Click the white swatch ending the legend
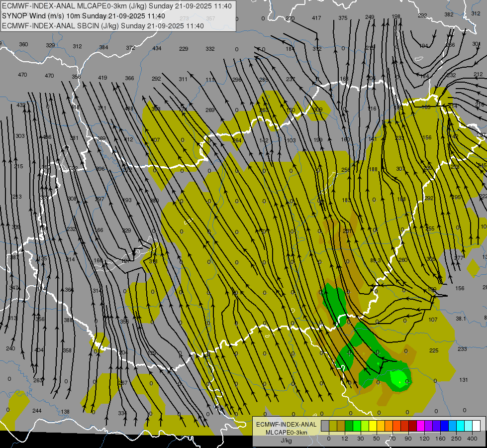Image resolution: width=487 pixels, height=448 pixels. pos(477,426)
